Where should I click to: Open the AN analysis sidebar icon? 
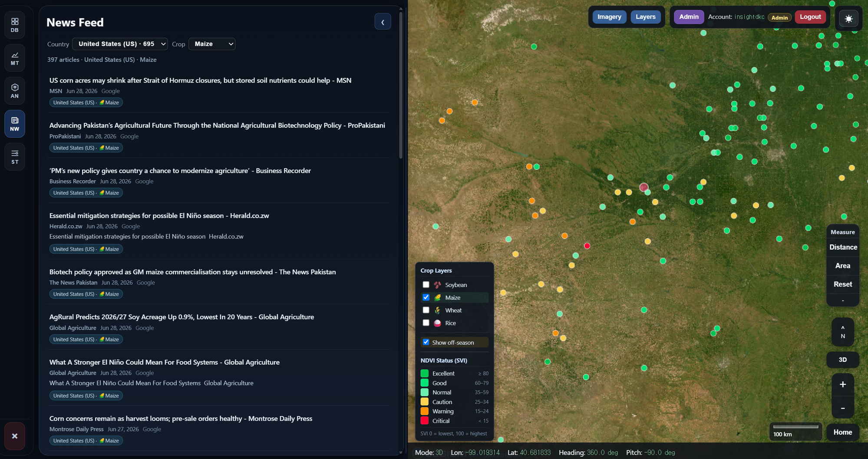[x=15, y=91]
